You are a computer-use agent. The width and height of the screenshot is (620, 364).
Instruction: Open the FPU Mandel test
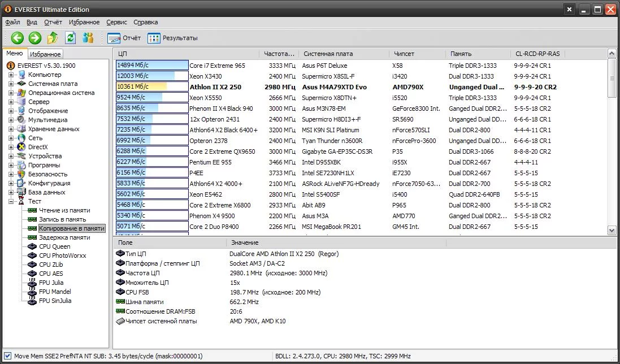pos(55,292)
